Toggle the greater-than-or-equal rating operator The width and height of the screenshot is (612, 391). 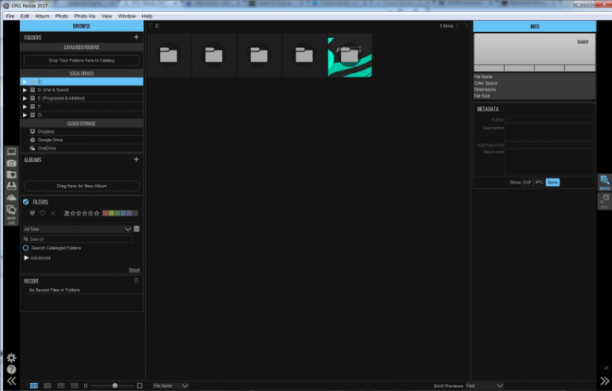67,213
